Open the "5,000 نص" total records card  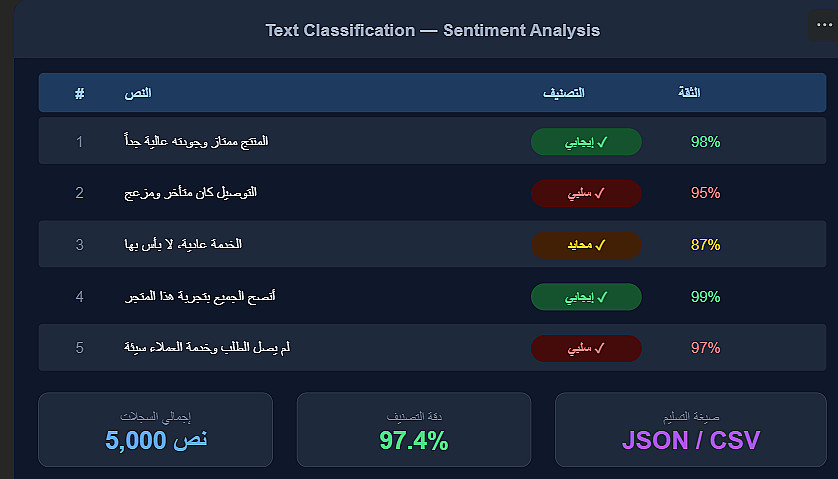(x=155, y=430)
